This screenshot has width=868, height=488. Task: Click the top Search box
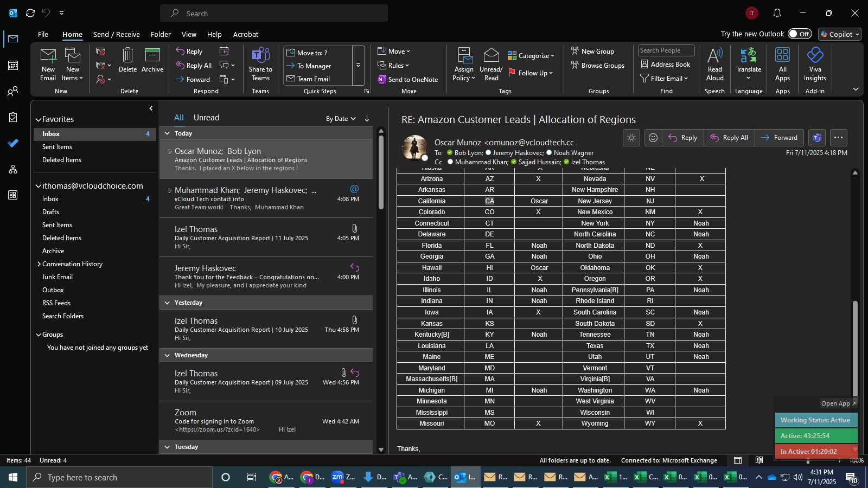[274, 14]
